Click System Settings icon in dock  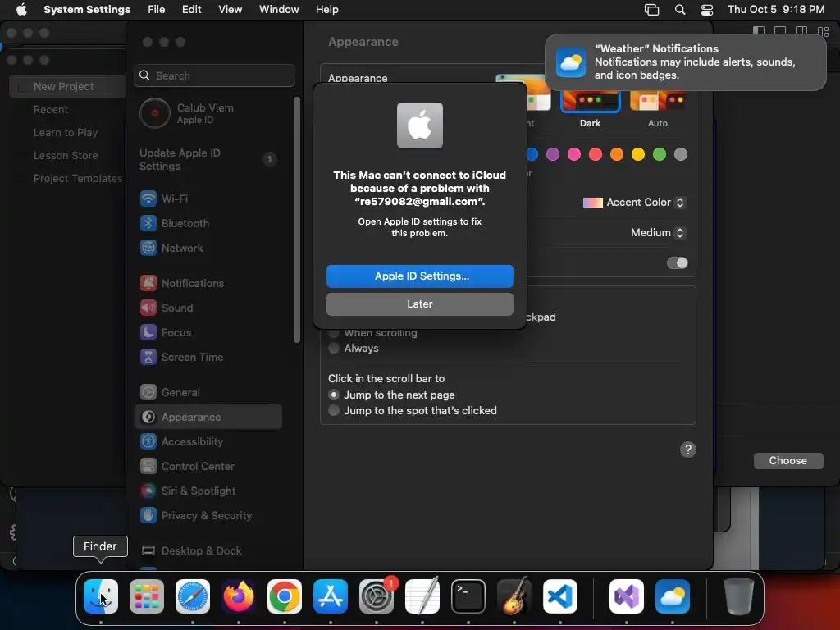(376, 596)
